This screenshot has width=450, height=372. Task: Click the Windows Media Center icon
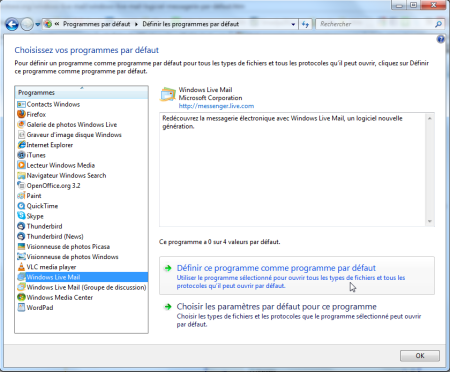coord(21,297)
